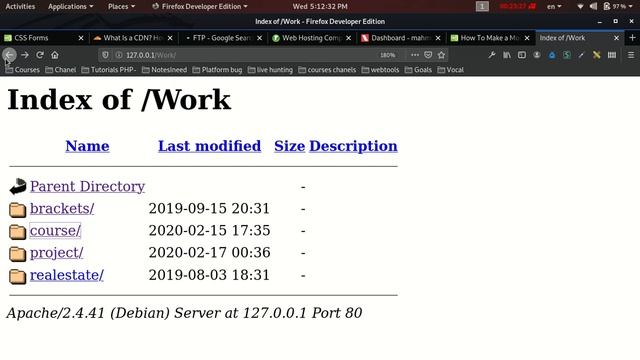Click the brackets folder icon

click(x=18, y=209)
